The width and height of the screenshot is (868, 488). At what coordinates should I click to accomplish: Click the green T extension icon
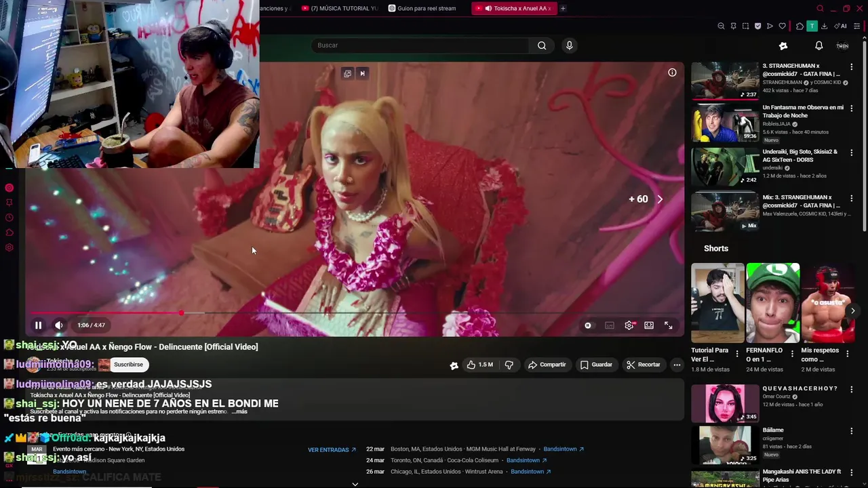point(812,26)
